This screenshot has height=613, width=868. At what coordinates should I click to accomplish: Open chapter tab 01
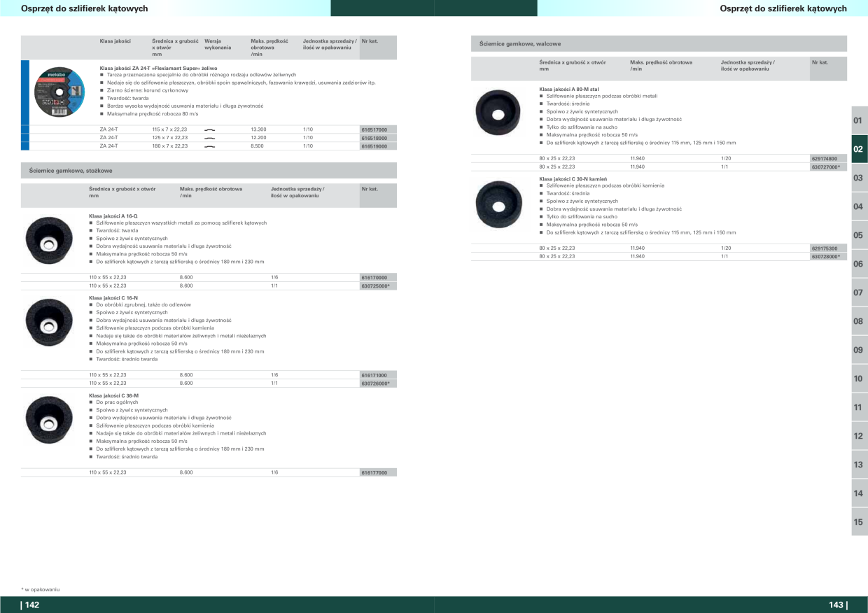(859, 120)
